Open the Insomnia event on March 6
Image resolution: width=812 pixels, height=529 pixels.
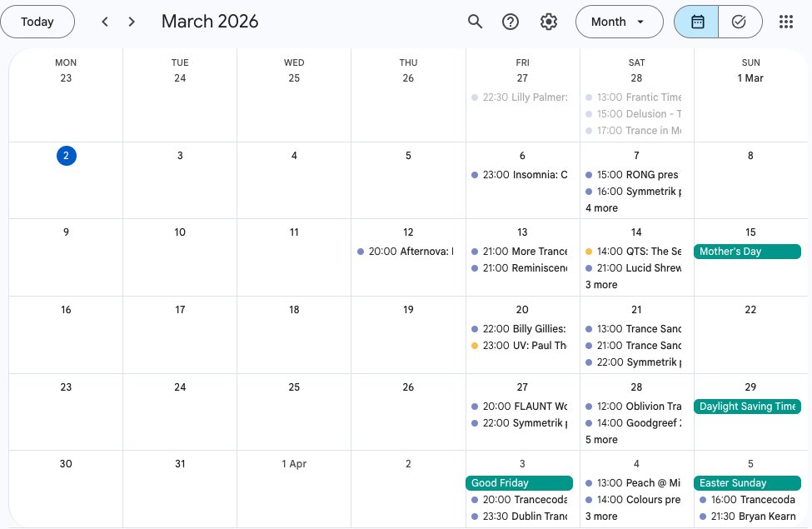tap(526, 175)
